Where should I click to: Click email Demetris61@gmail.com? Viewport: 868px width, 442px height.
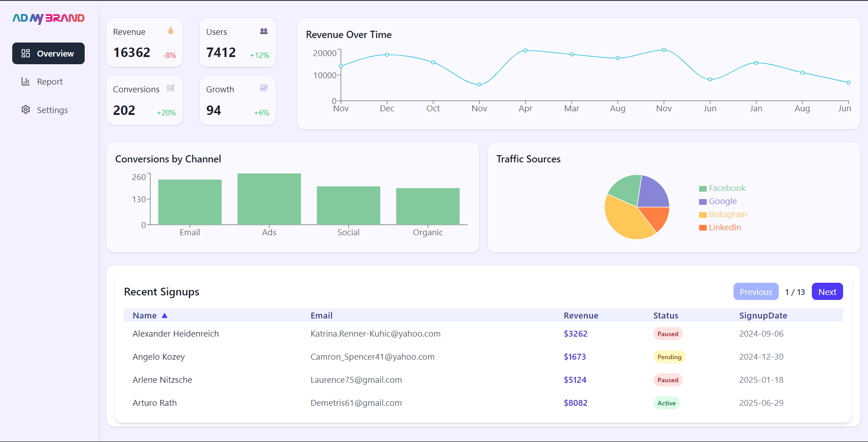(x=356, y=403)
